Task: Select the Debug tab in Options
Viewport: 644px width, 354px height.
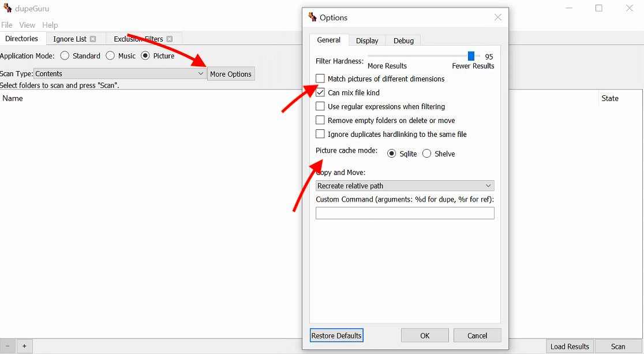Action: tap(403, 40)
